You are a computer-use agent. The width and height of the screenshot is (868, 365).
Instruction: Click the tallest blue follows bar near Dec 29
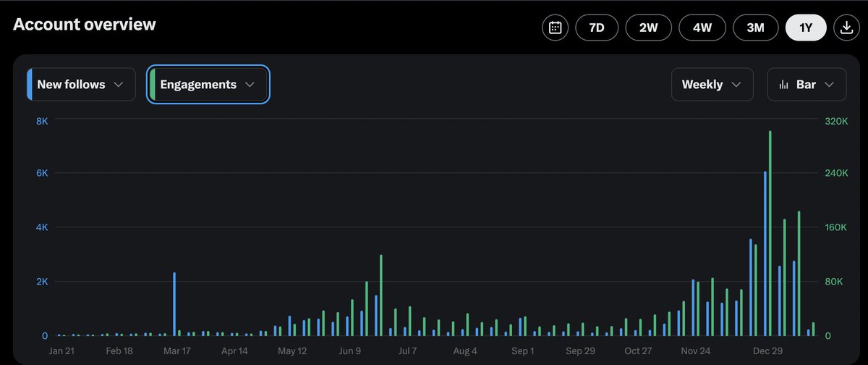765,253
